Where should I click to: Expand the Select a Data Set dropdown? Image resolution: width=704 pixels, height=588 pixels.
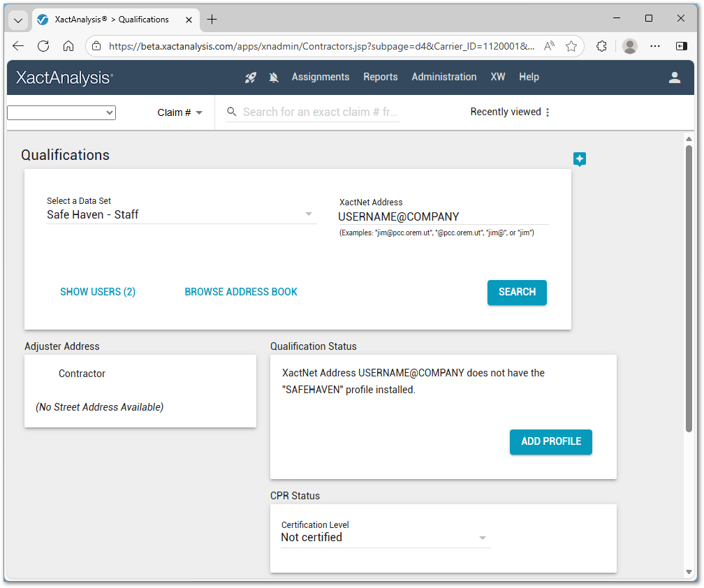[309, 214]
